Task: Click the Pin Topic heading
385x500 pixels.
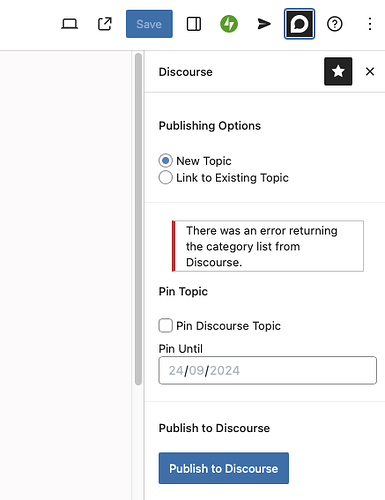Action: pyautogui.click(x=183, y=291)
